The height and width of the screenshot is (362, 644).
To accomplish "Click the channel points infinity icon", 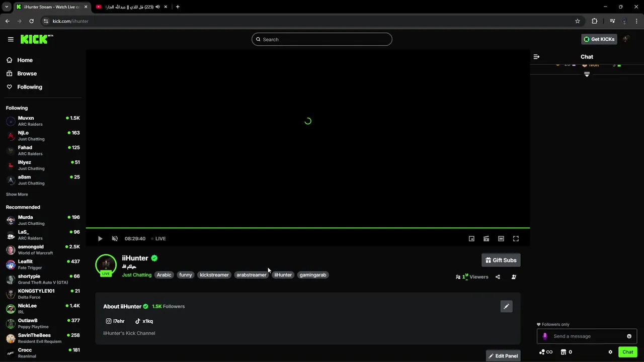I will pos(546,352).
